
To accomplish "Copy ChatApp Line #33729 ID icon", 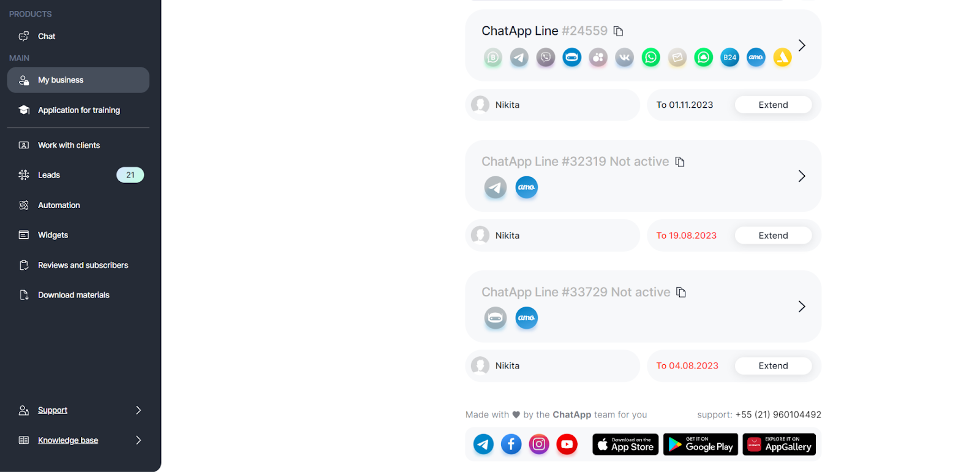I will 680,292.
